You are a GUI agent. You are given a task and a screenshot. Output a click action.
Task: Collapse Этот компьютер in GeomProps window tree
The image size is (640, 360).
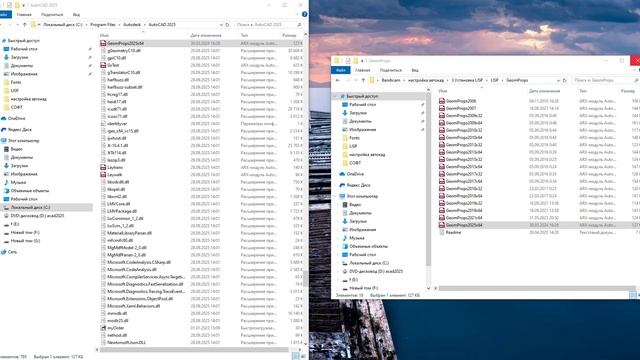pos(336,196)
